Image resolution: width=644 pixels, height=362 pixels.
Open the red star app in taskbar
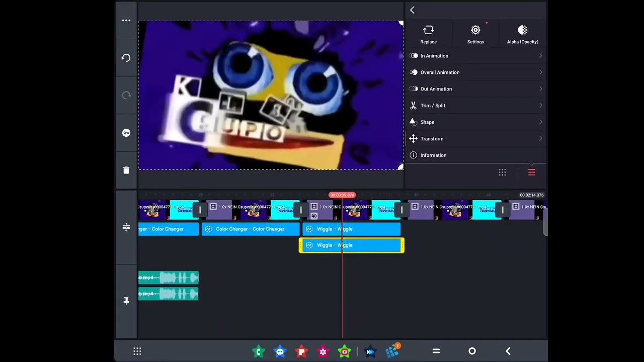[x=301, y=351]
